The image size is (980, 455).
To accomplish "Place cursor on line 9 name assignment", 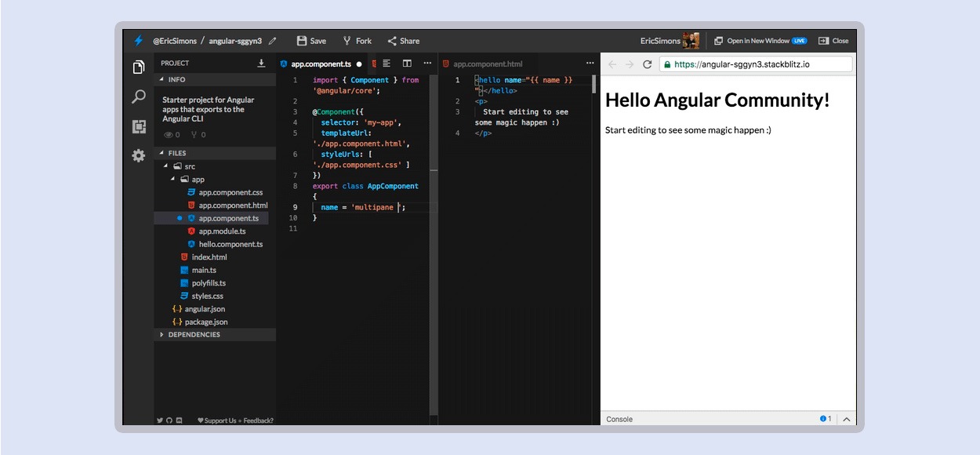I will (363, 207).
